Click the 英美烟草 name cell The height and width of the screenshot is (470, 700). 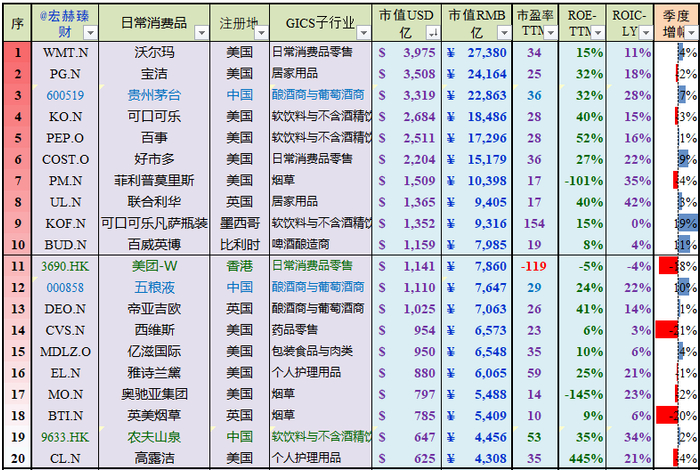[x=154, y=416]
